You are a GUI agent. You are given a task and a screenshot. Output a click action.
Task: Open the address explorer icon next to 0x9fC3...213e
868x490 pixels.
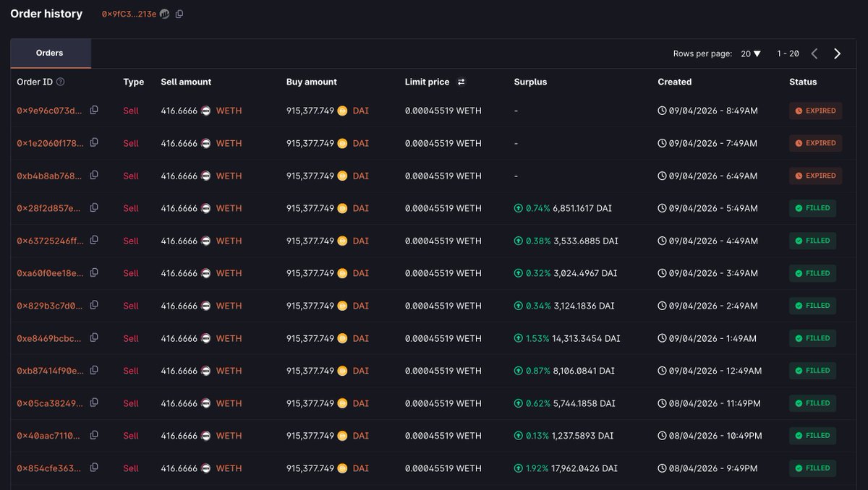(164, 14)
